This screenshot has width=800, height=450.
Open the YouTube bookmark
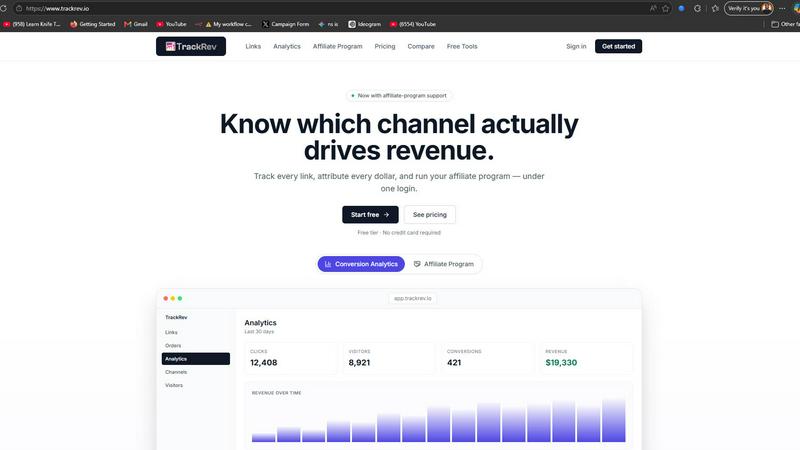click(x=171, y=24)
